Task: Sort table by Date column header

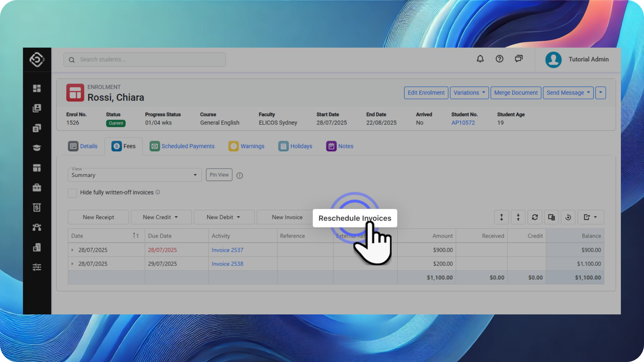Action: coord(77,236)
